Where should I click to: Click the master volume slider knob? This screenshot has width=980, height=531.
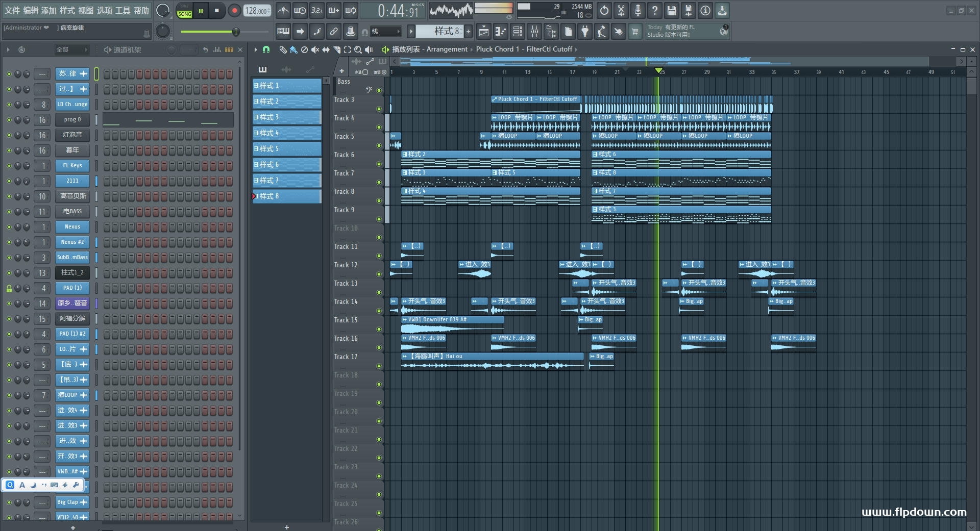point(235,32)
